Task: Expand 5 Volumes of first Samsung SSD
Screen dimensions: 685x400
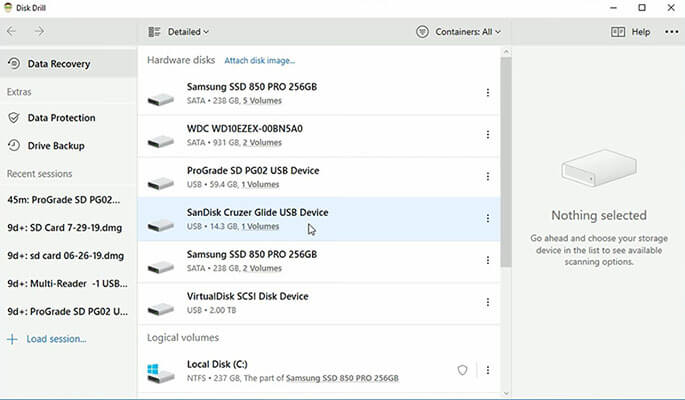Action: click(x=262, y=101)
